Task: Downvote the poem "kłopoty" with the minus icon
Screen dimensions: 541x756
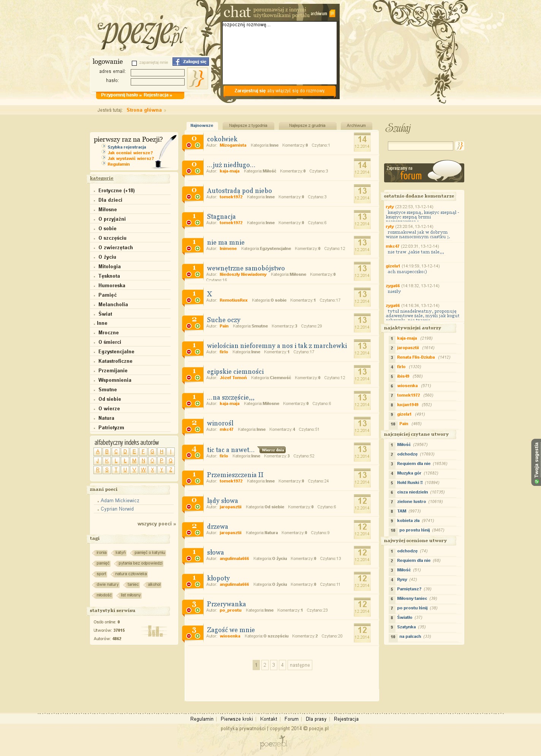Action: (x=189, y=584)
